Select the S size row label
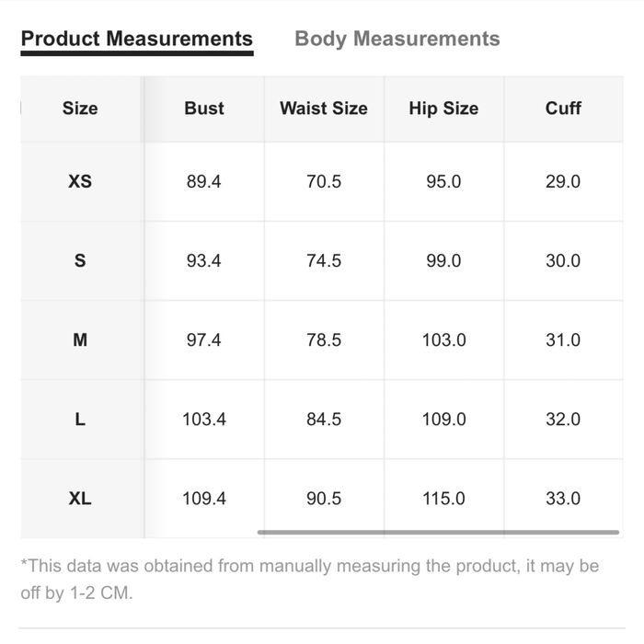 point(80,260)
